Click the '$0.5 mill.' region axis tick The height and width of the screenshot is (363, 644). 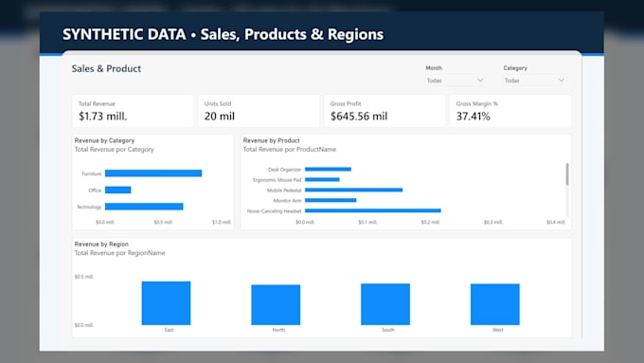click(84, 277)
